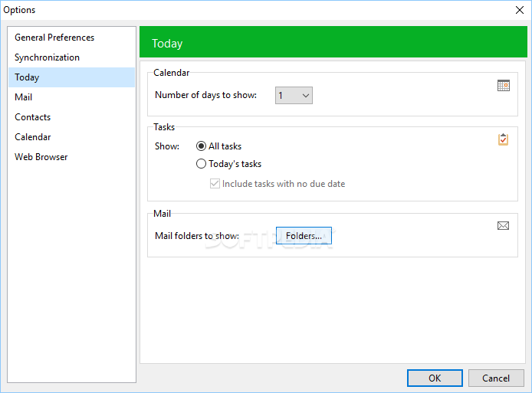This screenshot has width=532, height=393.
Task: Close the Options dialog window
Action: [x=520, y=10]
